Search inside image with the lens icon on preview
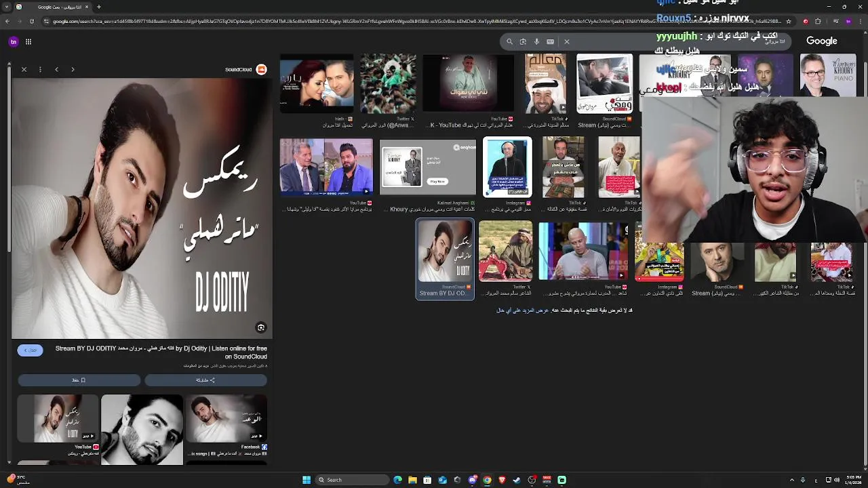This screenshot has width=868, height=488. coord(261,327)
